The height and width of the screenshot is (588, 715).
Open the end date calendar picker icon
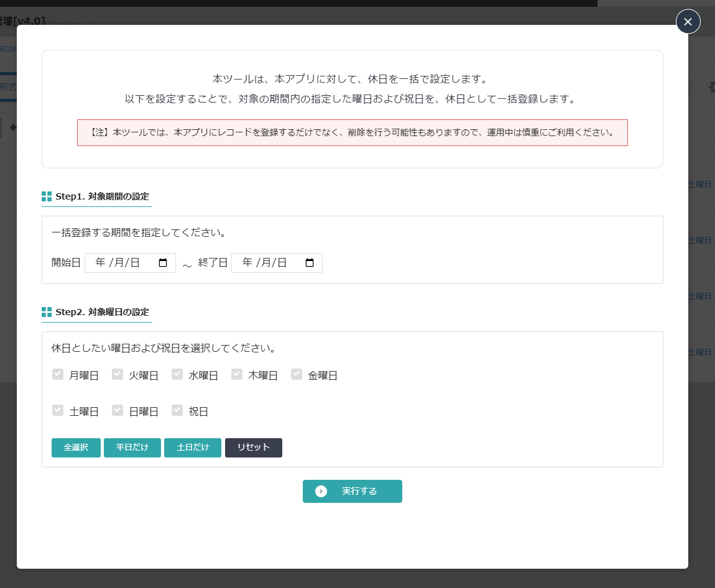(310, 263)
